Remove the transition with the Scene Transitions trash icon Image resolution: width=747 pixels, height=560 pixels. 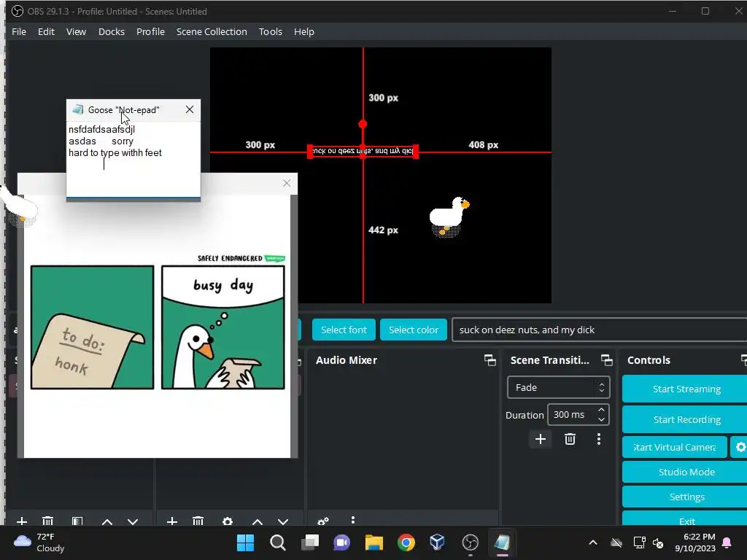pyautogui.click(x=570, y=439)
